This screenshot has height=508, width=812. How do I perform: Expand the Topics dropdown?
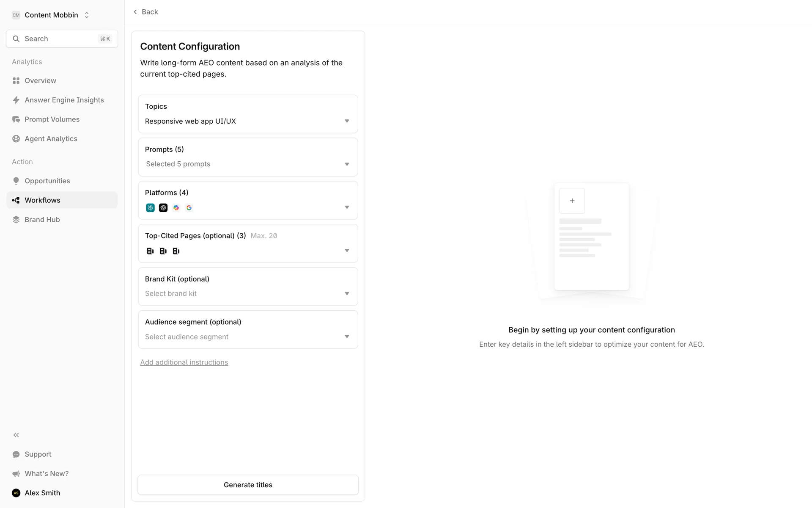346,121
